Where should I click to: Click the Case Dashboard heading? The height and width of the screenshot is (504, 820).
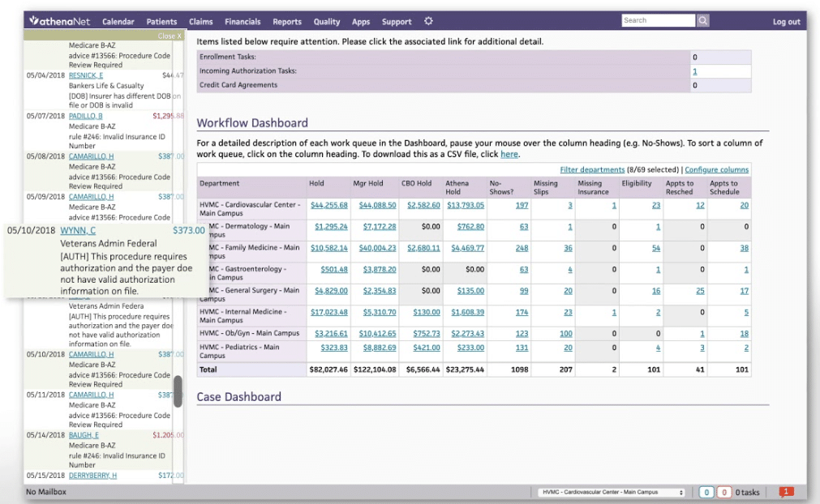(239, 397)
